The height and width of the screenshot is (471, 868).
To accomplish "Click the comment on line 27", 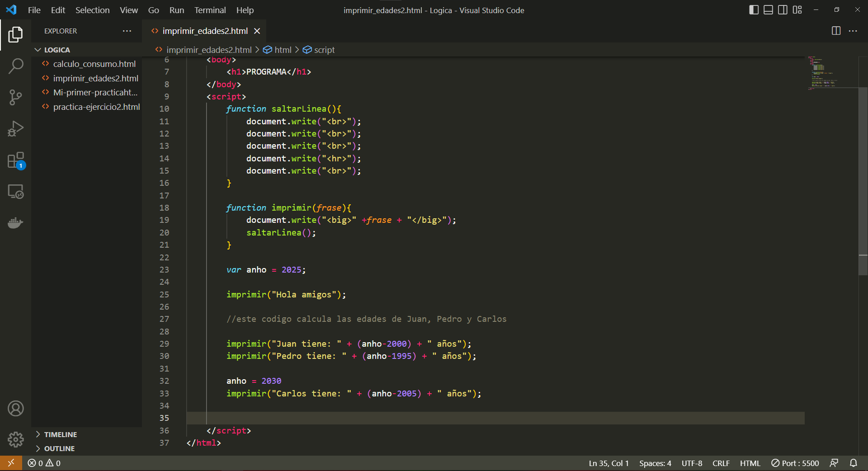I will [367, 319].
